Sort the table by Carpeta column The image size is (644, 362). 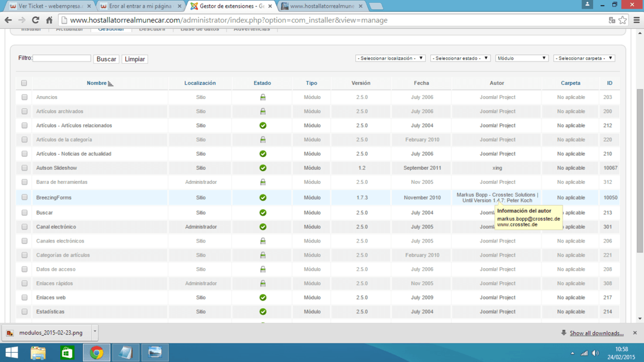click(570, 83)
